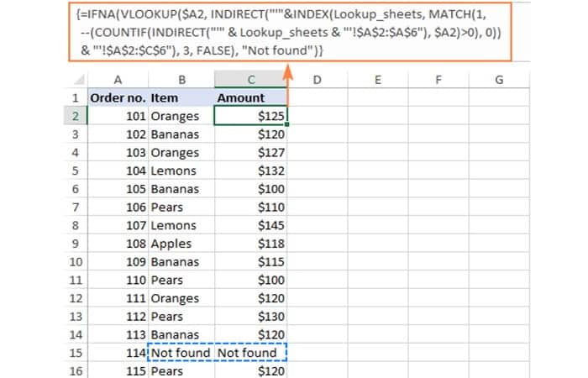
Task: Select the $145 amount cell
Action: 251,225
